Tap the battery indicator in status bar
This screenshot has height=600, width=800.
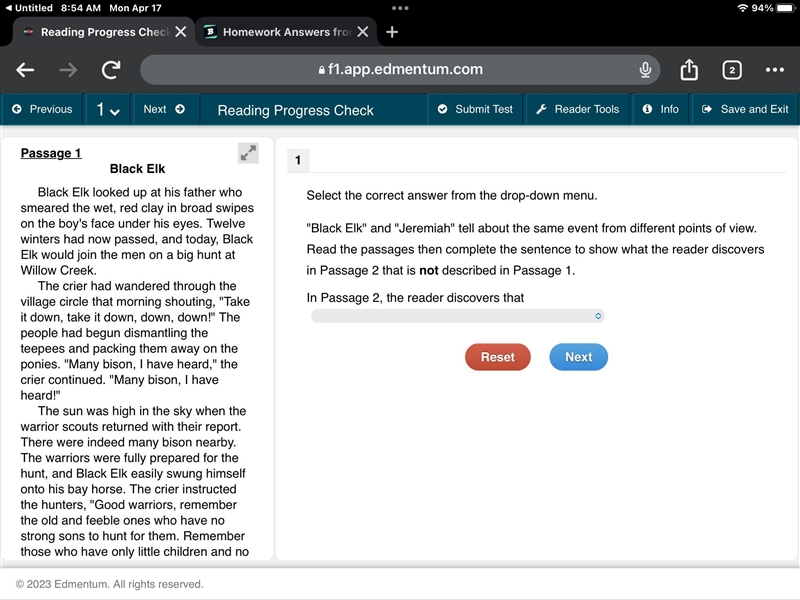(786, 8)
